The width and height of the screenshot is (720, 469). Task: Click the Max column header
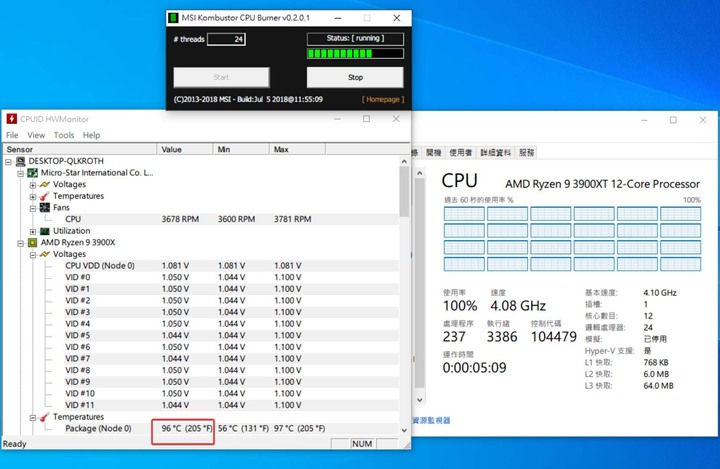pos(298,149)
